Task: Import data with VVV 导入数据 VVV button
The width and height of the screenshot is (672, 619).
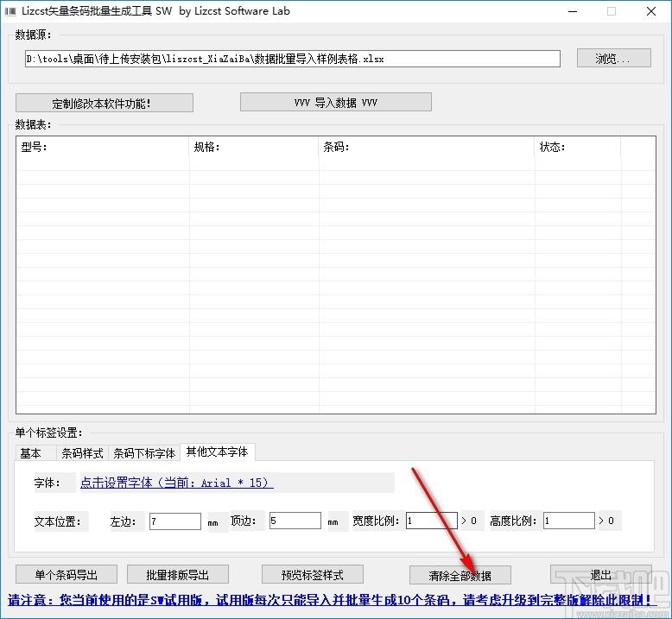Action: 336,102
